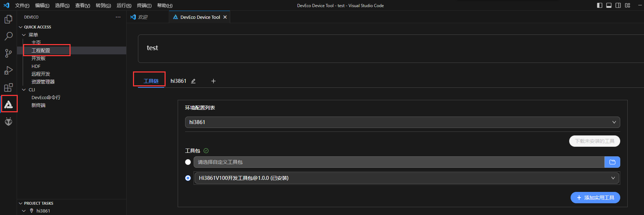The width and height of the screenshot is (644, 215).
Task: Open HDF in the menu tree
Action: pos(36,66)
